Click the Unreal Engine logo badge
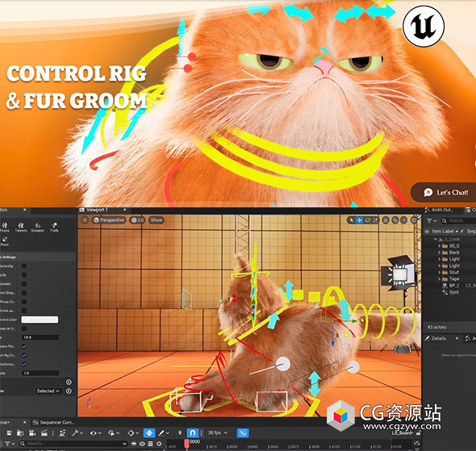The image size is (476, 451). 424,26
